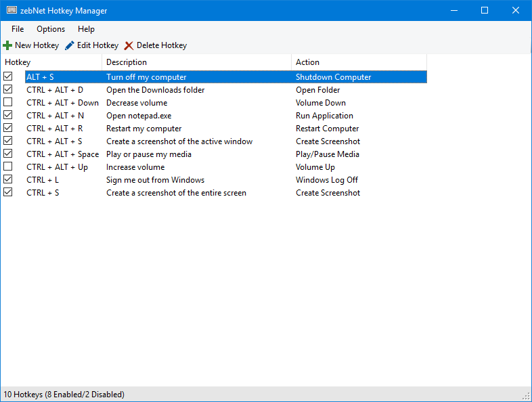Open the File menu
Screen dimensions: 532x402
coord(18,29)
